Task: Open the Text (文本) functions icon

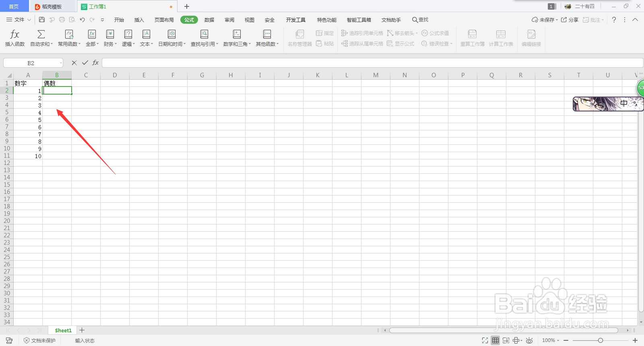Action: click(x=146, y=34)
